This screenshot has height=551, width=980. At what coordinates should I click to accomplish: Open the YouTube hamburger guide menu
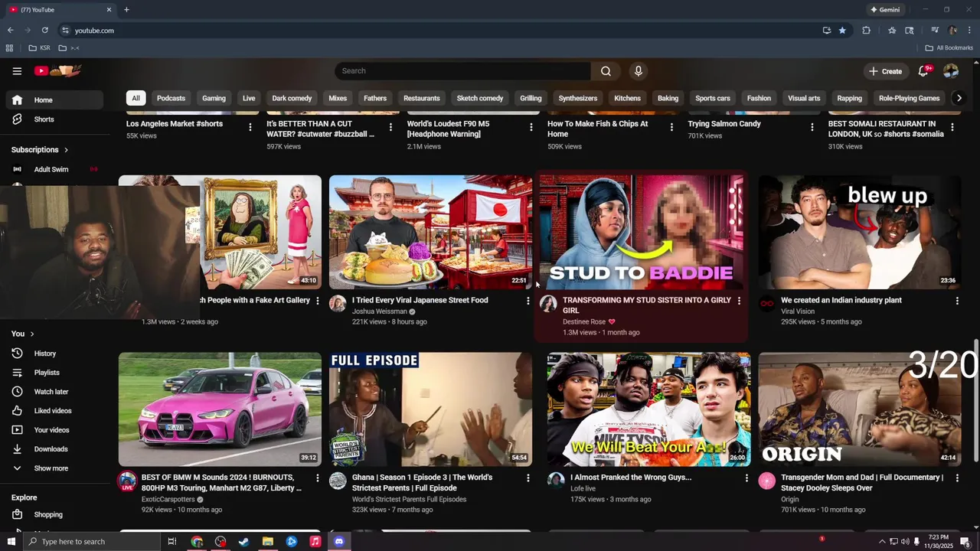click(17, 71)
